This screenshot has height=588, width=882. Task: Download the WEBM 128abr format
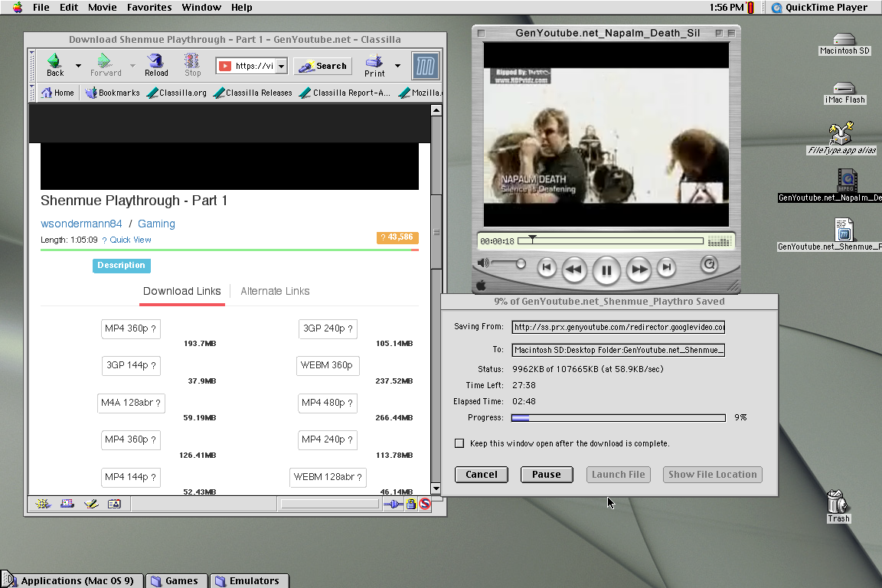tap(328, 477)
